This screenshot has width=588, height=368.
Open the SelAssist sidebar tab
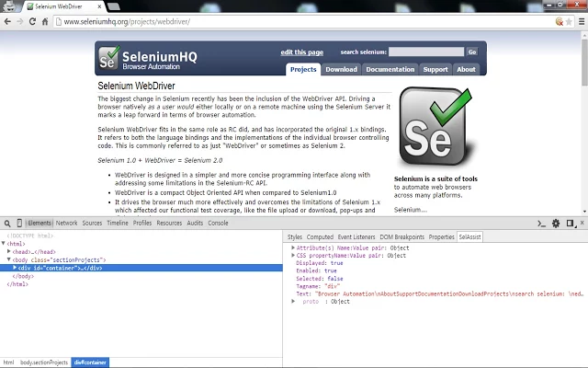[x=469, y=237]
